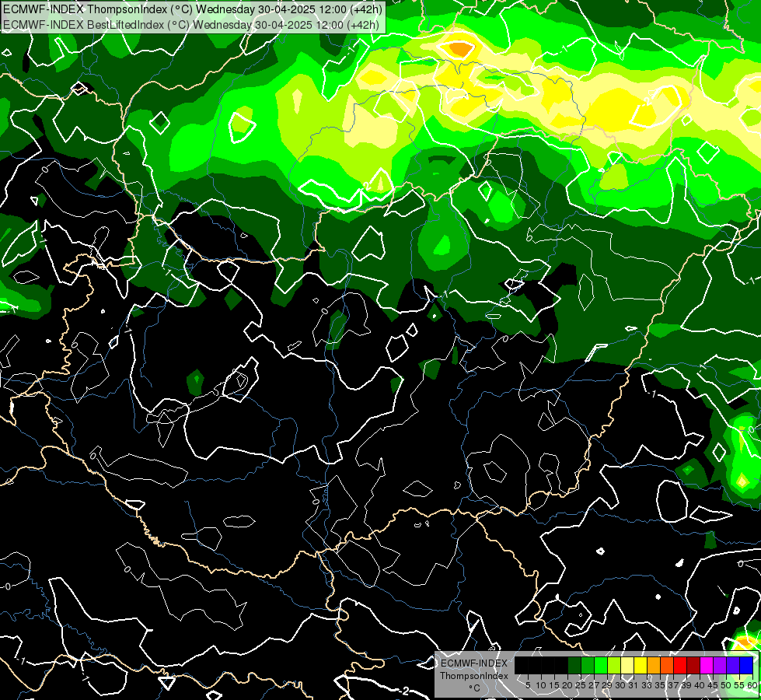Select the red 37-39 legend swatch

tap(680, 665)
